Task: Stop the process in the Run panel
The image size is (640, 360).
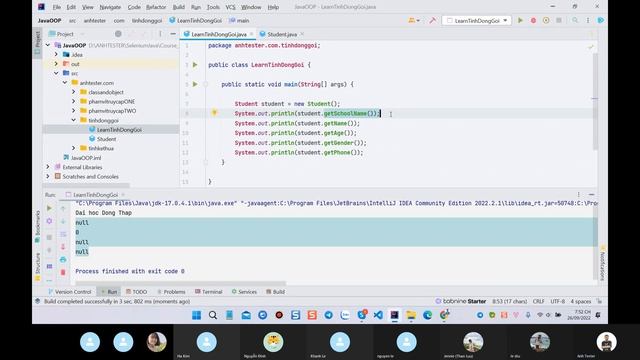Action: click(x=49, y=237)
